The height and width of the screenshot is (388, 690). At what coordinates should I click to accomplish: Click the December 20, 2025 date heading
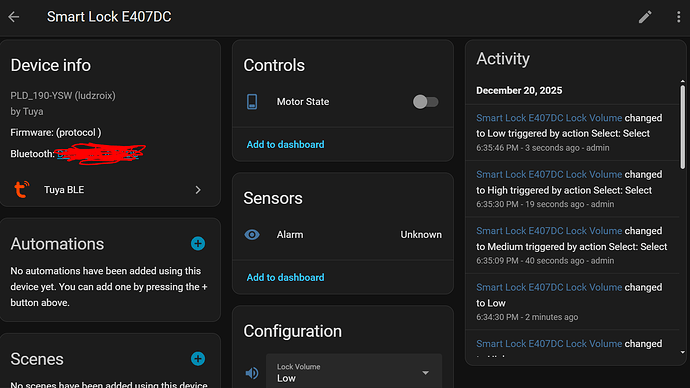tap(519, 90)
